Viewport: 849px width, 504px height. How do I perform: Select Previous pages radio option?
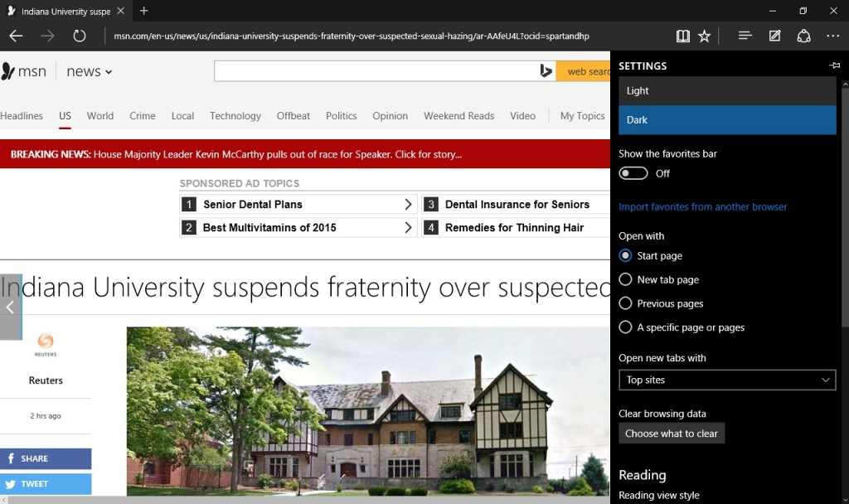(626, 303)
